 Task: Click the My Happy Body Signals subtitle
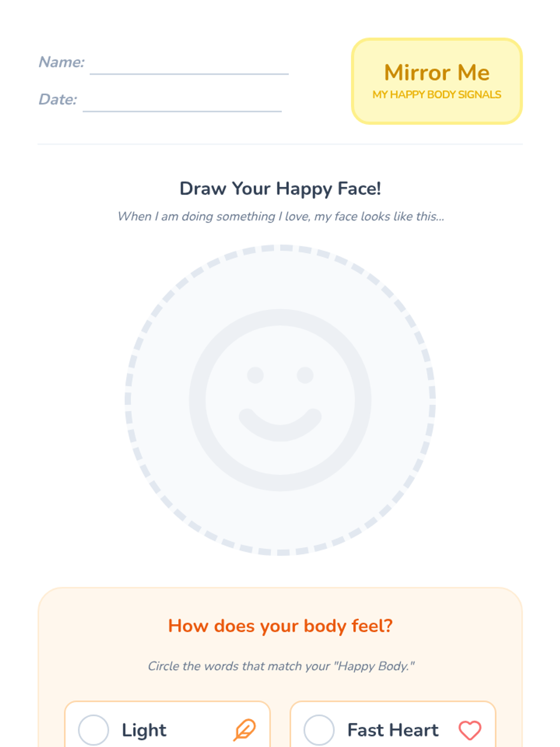point(437,95)
